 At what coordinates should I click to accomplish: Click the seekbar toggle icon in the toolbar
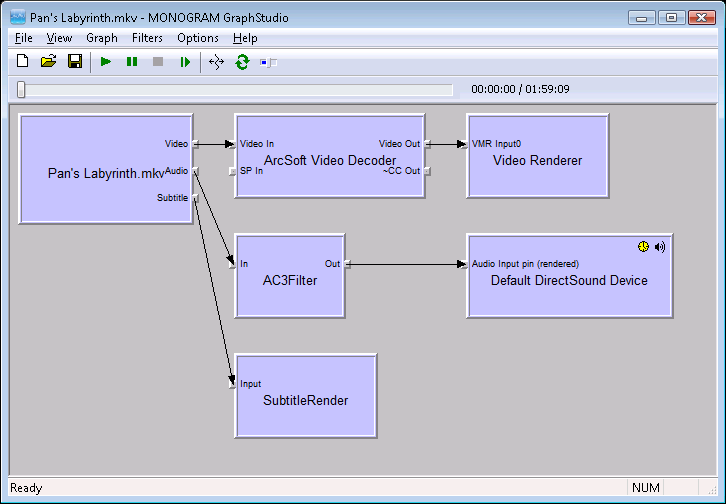point(269,62)
